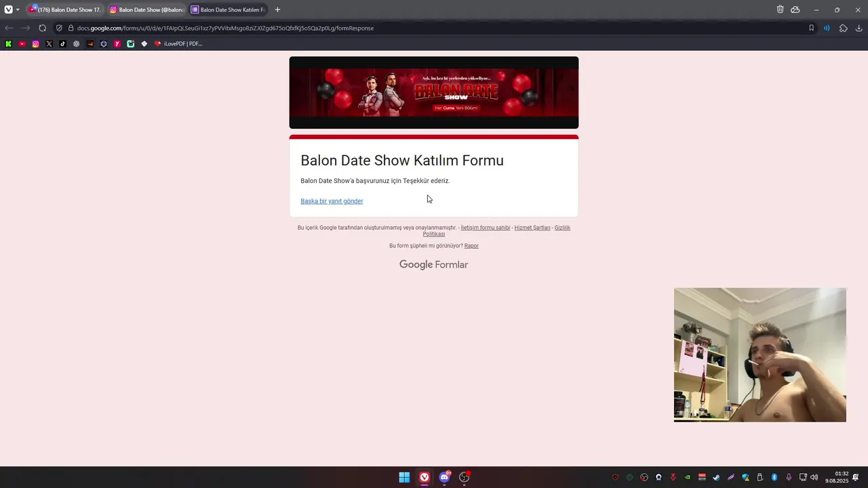
Task: Reload the current page
Action: coord(42,28)
